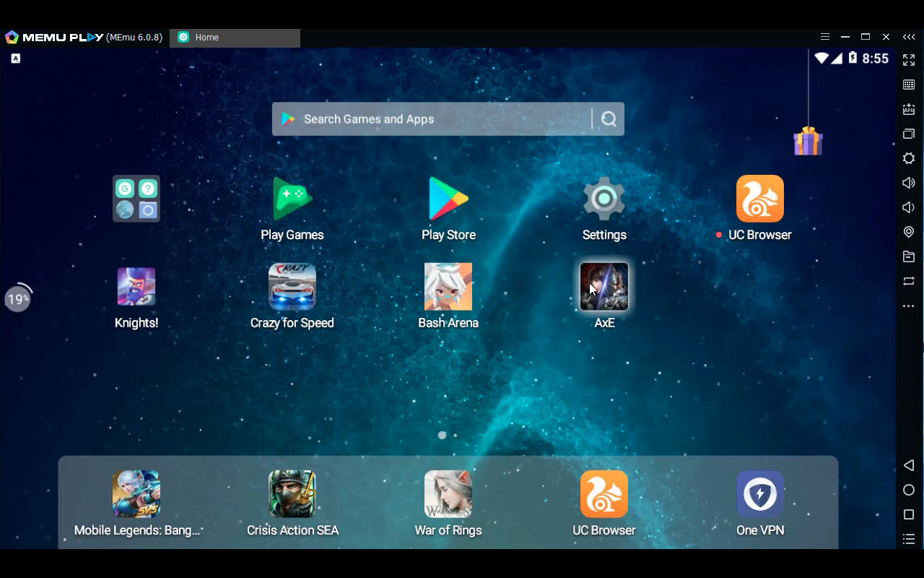Toggle fullscreen mode in the sidebar
The height and width of the screenshot is (578, 924).
click(x=909, y=61)
